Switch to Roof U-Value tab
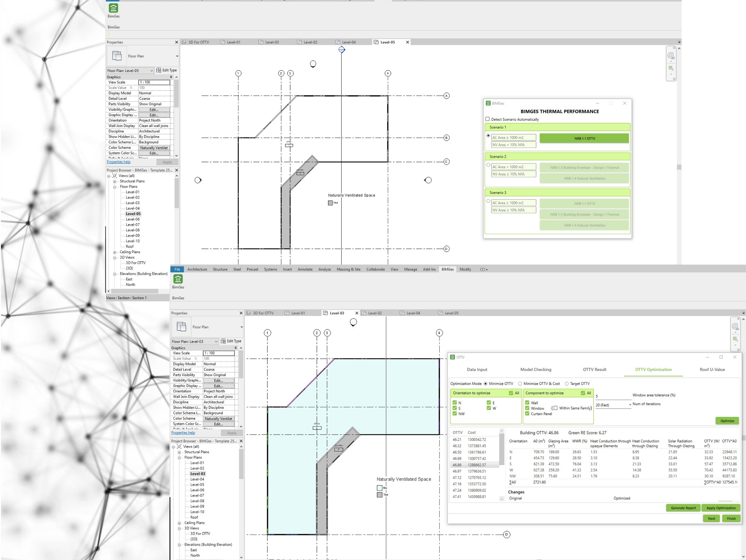The image size is (746, 560). click(x=712, y=369)
